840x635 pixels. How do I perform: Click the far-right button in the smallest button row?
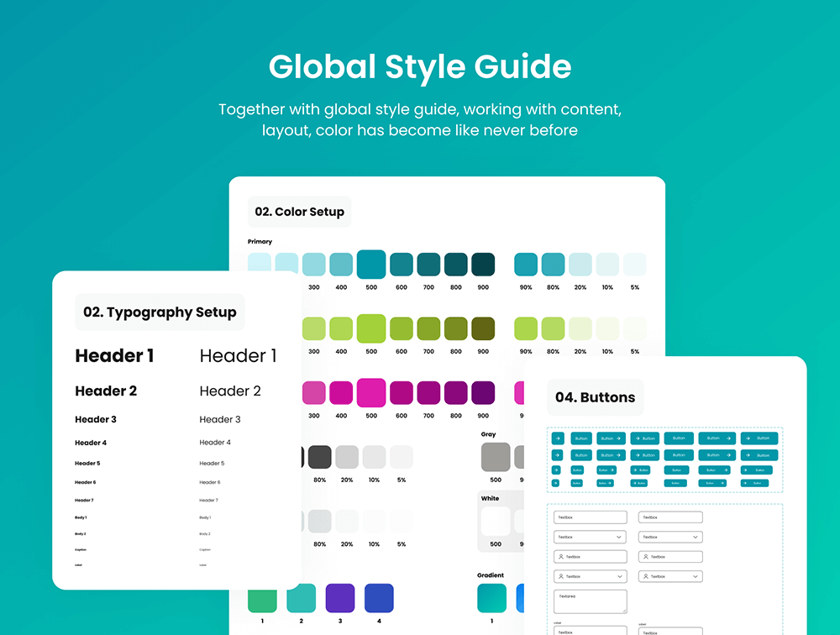click(x=754, y=483)
